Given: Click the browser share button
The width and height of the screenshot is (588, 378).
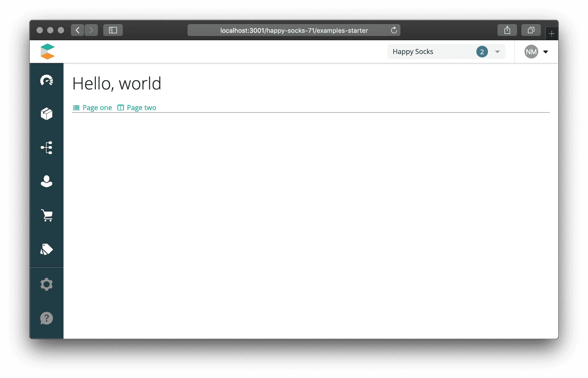Looking at the screenshot, I should (507, 30).
